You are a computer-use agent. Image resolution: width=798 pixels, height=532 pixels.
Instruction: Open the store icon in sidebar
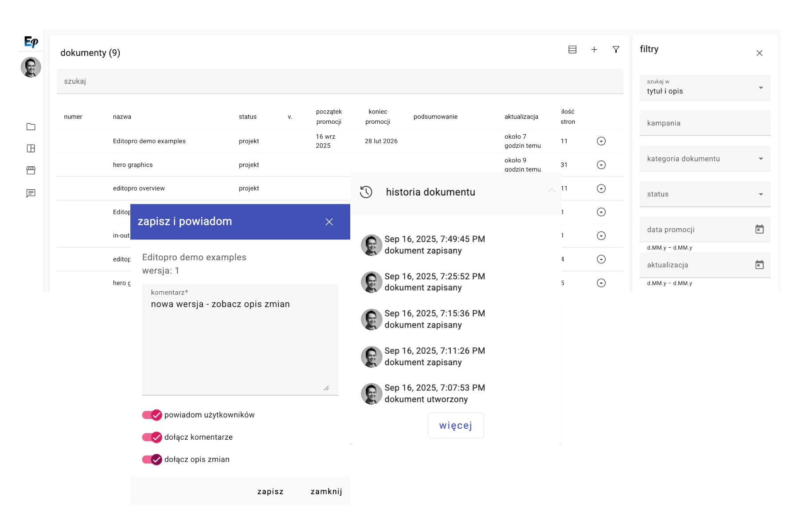pos(31,170)
